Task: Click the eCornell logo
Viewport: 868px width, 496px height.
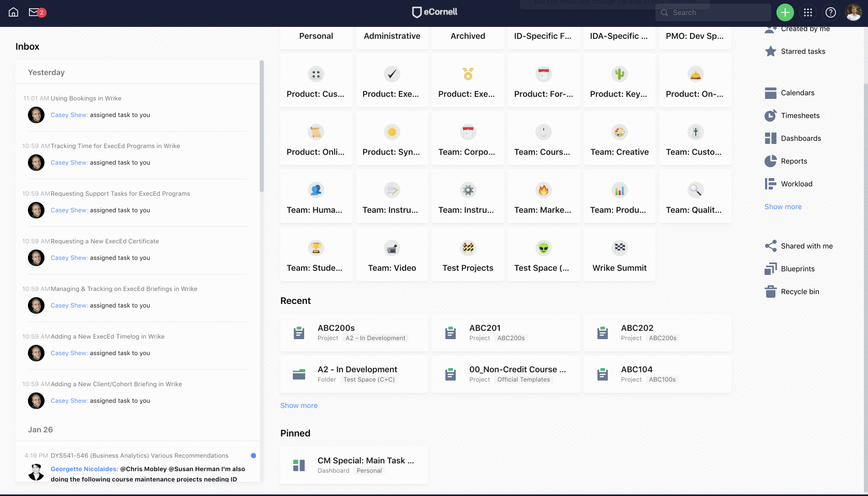Action: tap(435, 12)
